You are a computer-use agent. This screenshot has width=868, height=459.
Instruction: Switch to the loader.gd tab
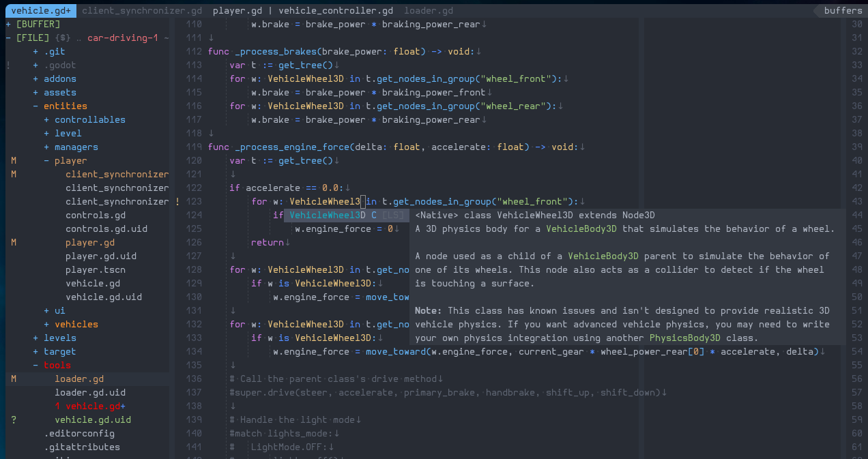pos(429,10)
